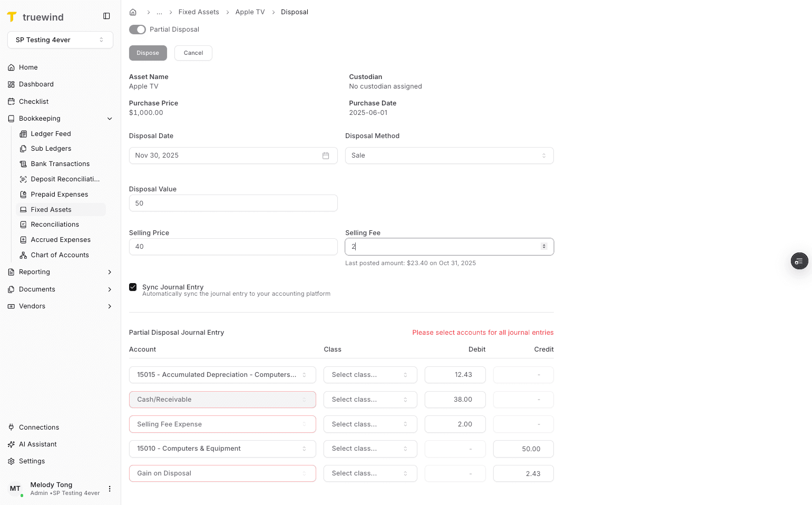The height and width of the screenshot is (505, 812).
Task: Select a class for the Accumulated Depreciation row
Action: pyautogui.click(x=370, y=374)
